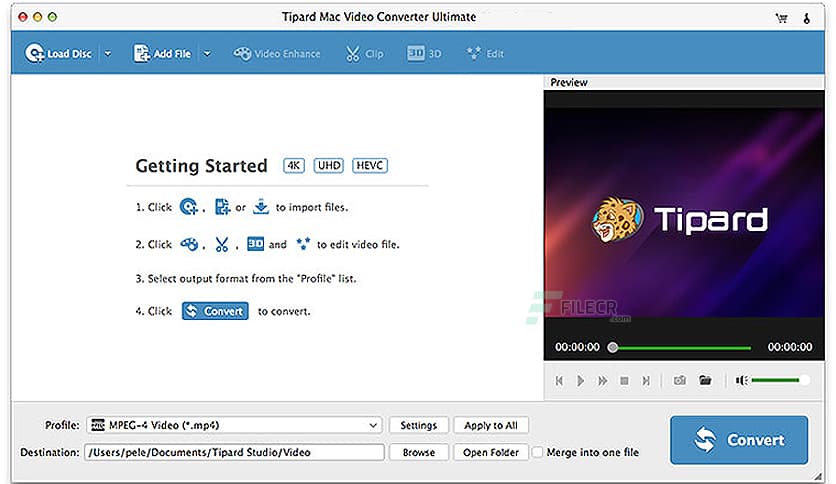Click the large Convert button
Image resolution: width=836 pixels, height=484 pixels.
[x=739, y=440]
